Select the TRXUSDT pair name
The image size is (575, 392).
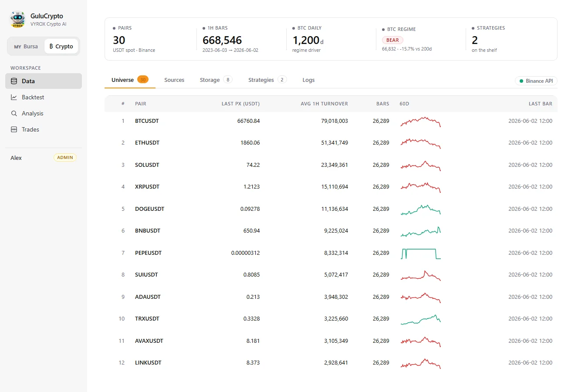point(147,319)
